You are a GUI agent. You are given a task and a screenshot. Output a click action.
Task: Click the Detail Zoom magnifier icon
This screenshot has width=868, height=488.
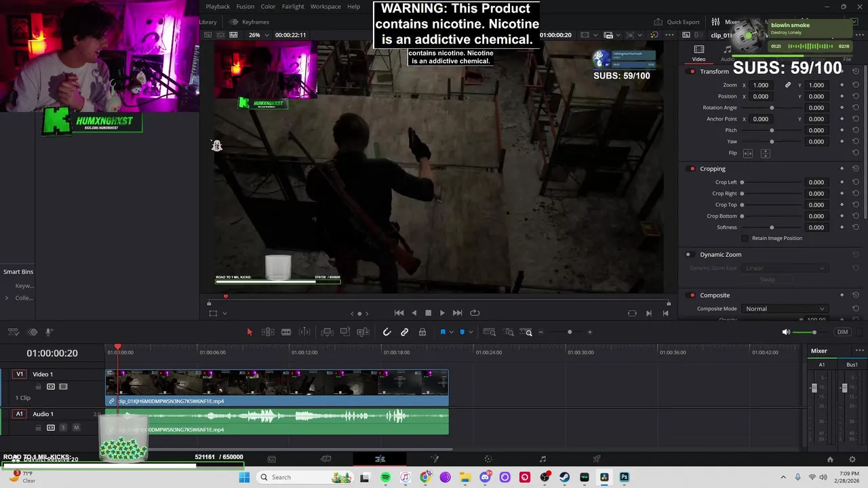pos(509,332)
